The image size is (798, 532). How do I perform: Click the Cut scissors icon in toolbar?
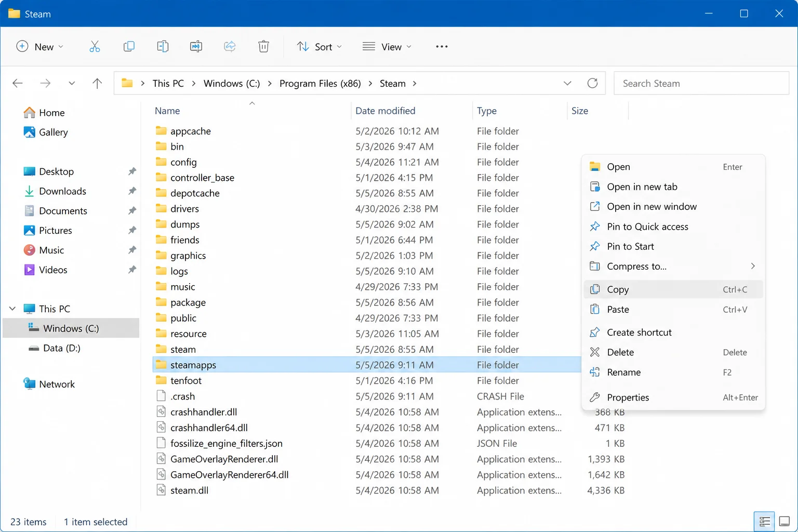pos(95,47)
